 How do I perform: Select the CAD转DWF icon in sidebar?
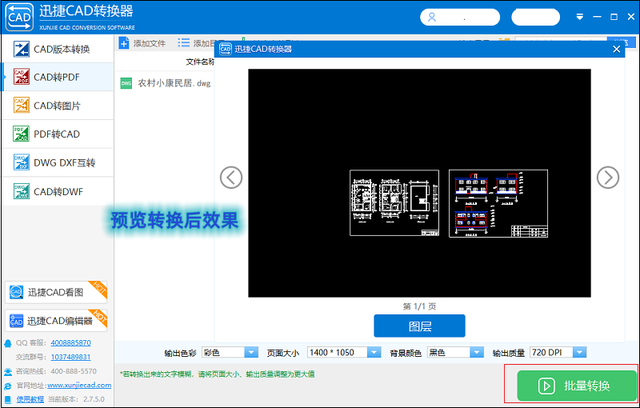point(21,191)
